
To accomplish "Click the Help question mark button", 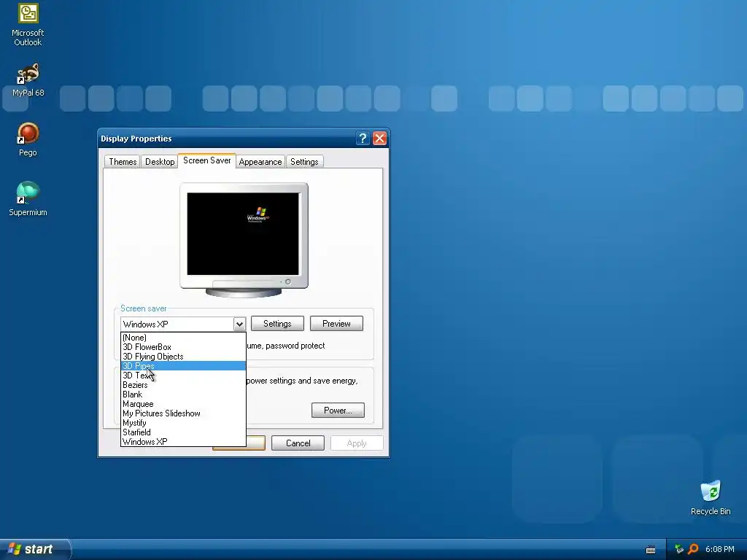I will point(363,138).
